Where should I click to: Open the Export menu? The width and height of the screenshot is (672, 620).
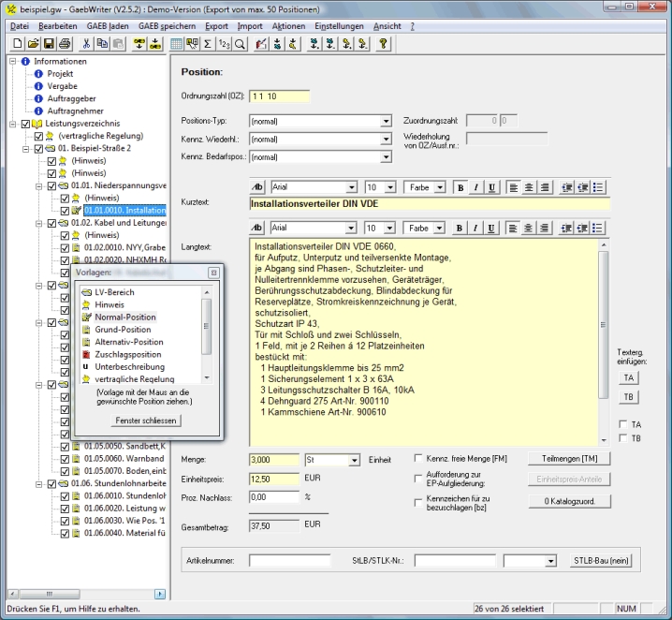click(x=215, y=26)
